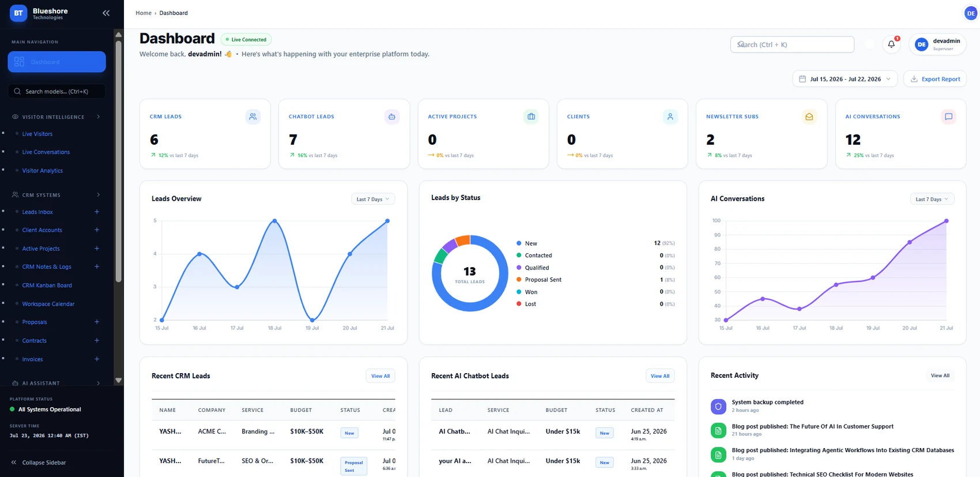Click Export Report button
The width and height of the screenshot is (980, 477).
tap(935, 79)
